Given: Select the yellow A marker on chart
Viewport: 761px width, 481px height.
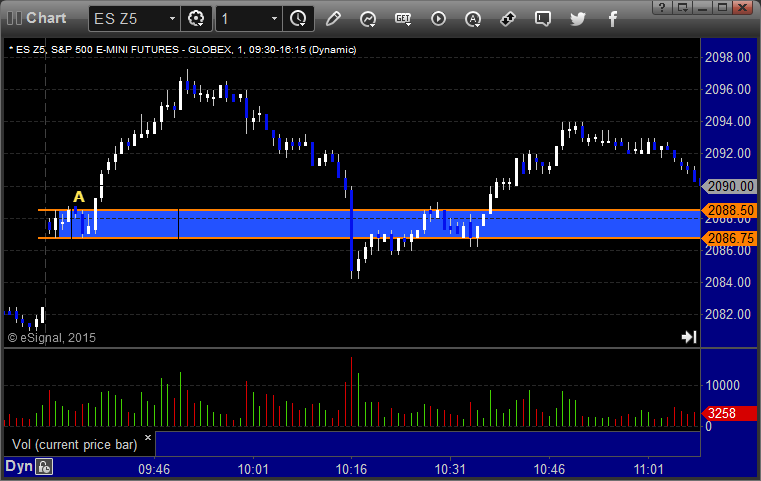Looking at the screenshot, I should tap(79, 197).
